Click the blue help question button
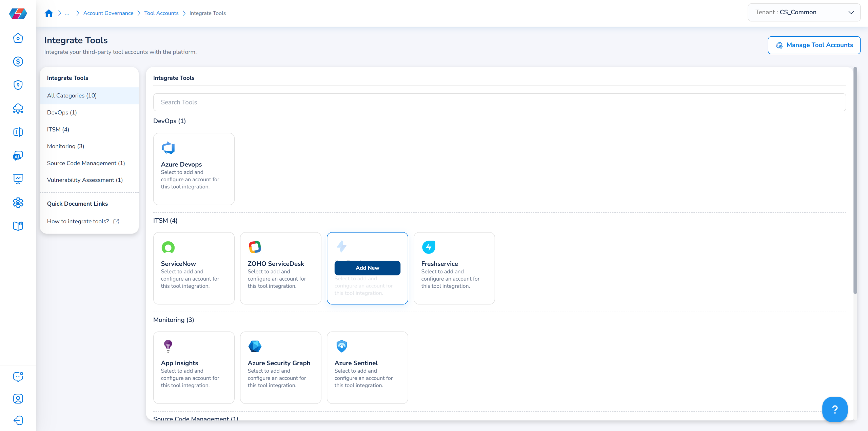Screen dimensions: 868x431 pos(834,409)
